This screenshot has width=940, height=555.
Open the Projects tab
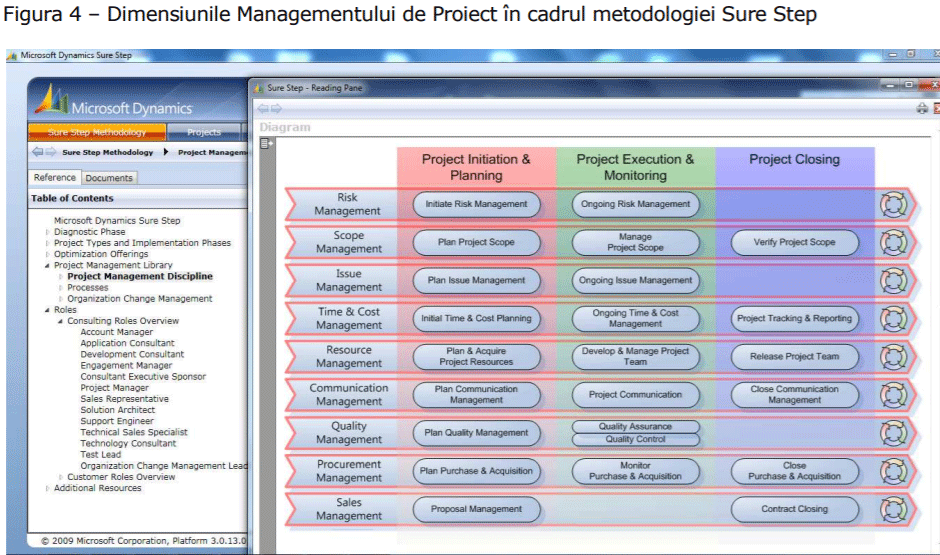pos(204,132)
